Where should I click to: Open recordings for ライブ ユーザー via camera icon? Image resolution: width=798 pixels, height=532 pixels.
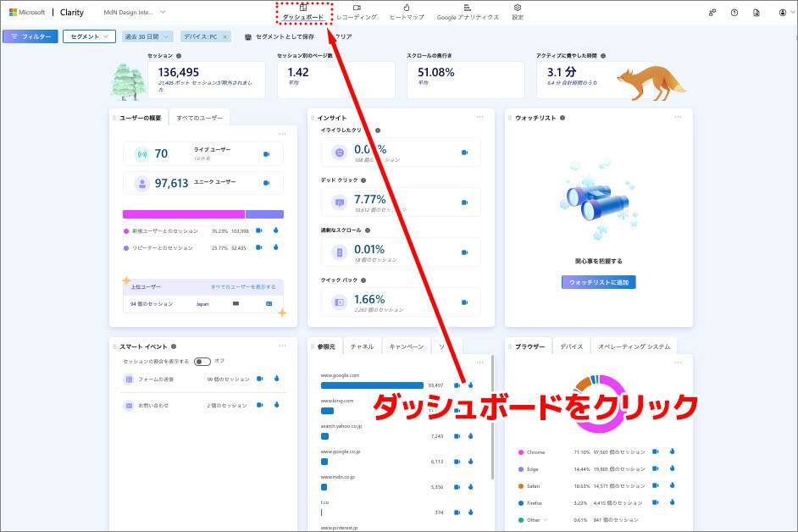[x=266, y=154]
